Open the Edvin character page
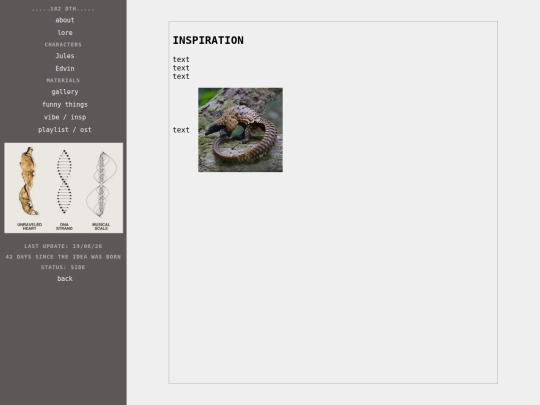This screenshot has height=405, width=540. (65, 69)
